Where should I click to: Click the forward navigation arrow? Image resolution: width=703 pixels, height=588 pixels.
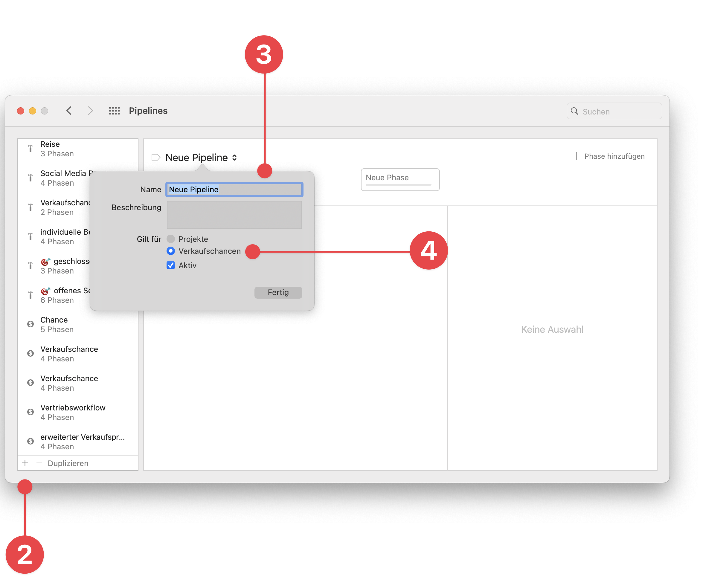(x=90, y=111)
